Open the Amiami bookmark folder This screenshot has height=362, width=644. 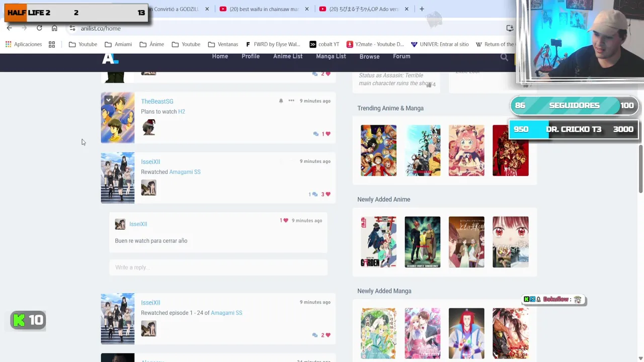coord(118,44)
